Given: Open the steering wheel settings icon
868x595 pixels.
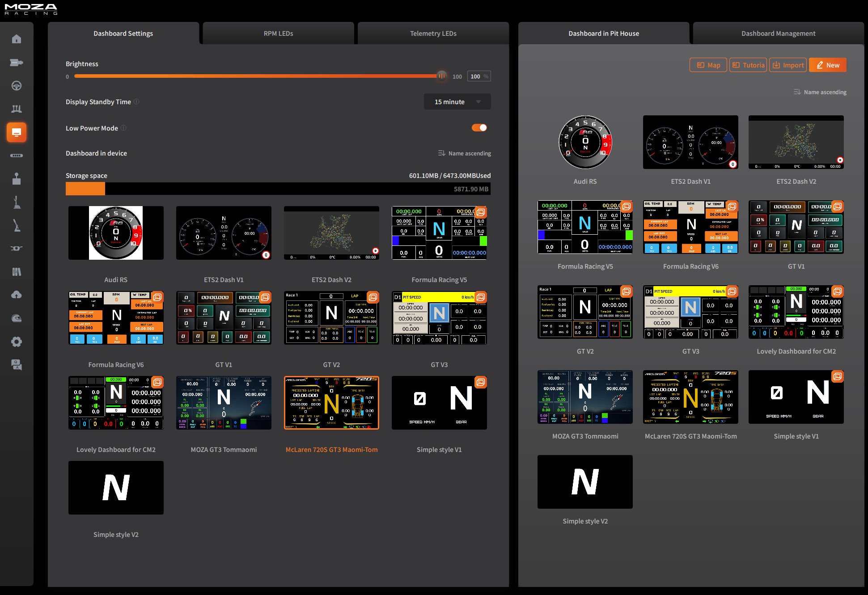Looking at the screenshot, I should coord(17,86).
